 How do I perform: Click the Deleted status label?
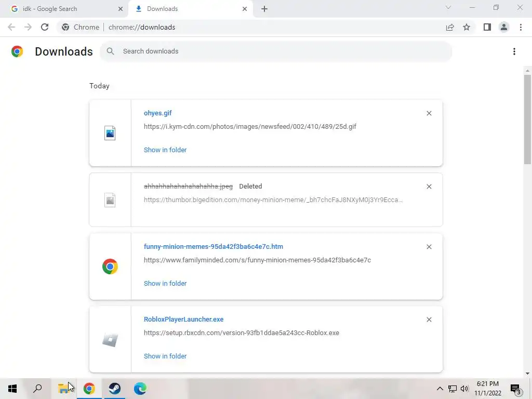click(x=250, y=187)
